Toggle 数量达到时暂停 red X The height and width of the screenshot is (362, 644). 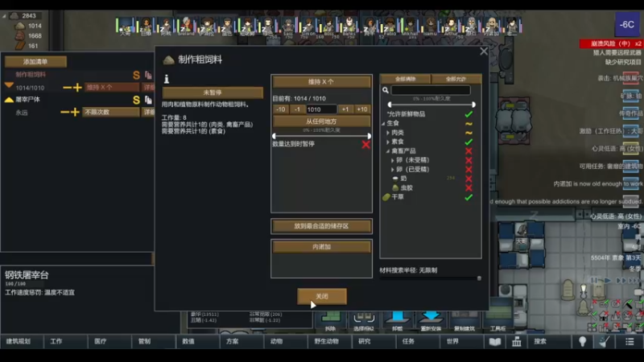coord(366,145)
